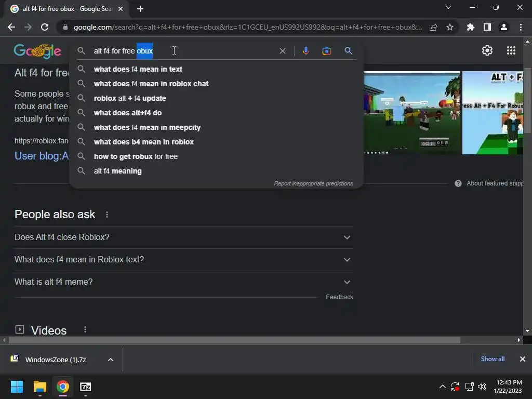This screenshot has height=399, width=532.
Task: Open Google quick settings gear
Action: tap(487, 50)
